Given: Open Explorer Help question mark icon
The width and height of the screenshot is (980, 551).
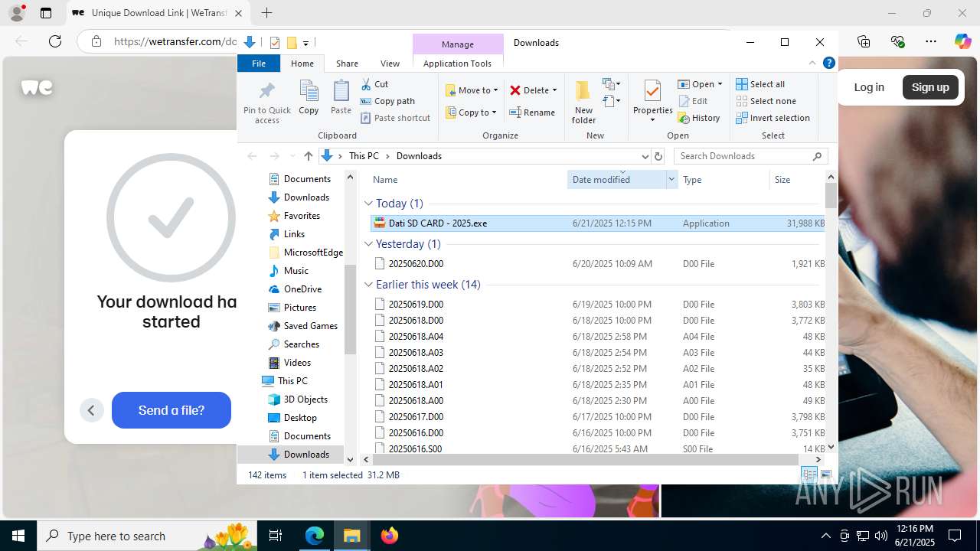Looking at the screenshot, I should point(828,64).
